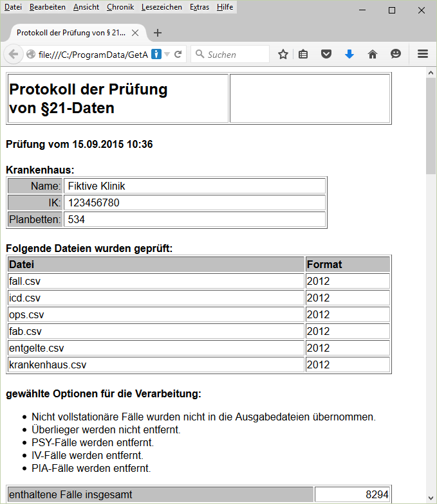437x504 pixels.
Task: Open the hamburger menu button
Action: pyautogui.click(x=423, y=54)
